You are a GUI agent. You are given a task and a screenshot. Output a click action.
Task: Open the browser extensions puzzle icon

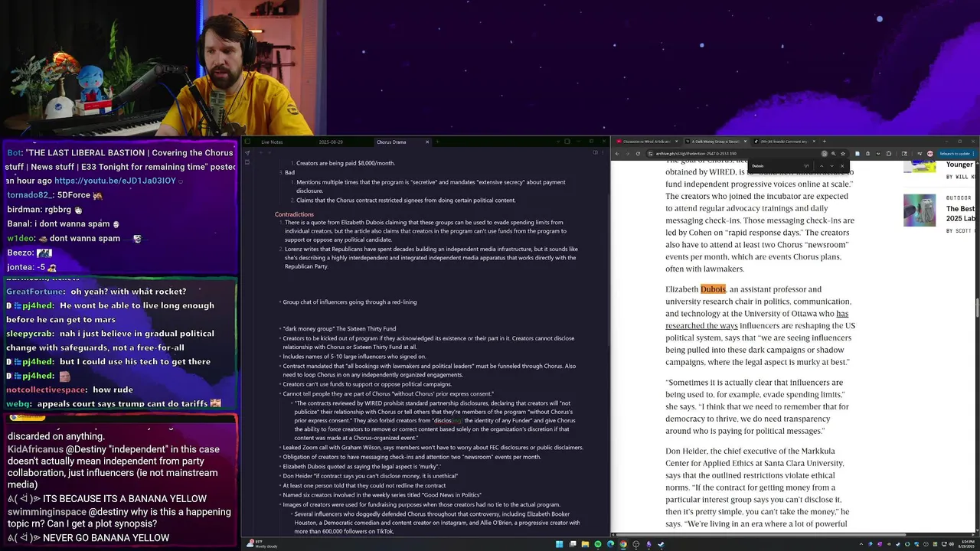889,154
